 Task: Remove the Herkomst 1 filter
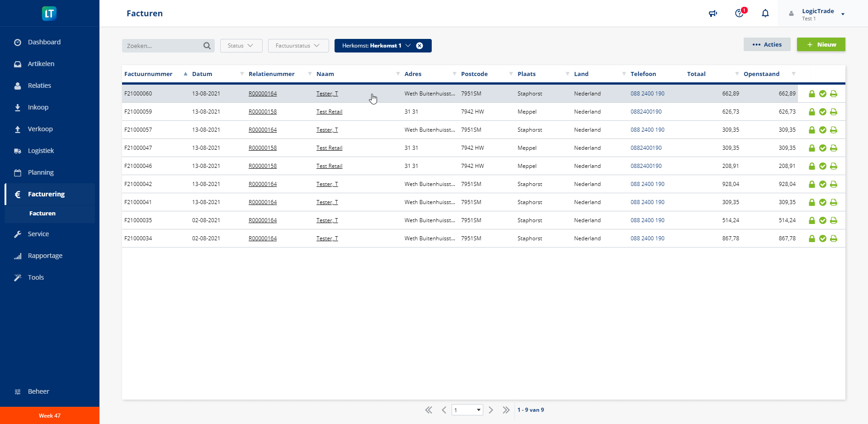pyautogui.click(x=420, y=46)
